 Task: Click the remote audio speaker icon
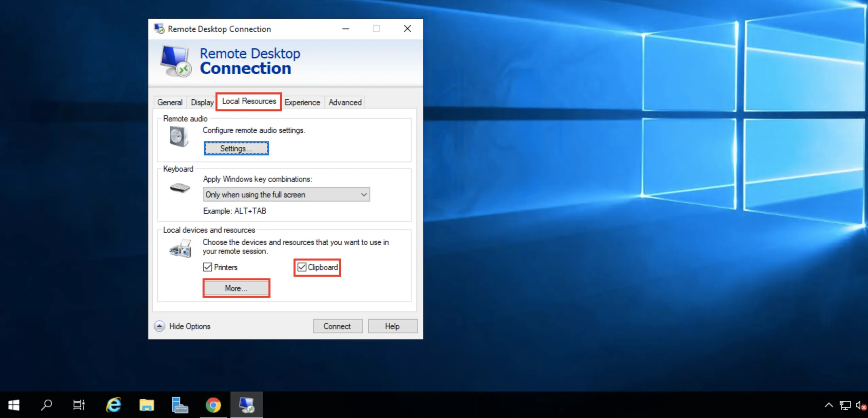(x=179, y=136)
